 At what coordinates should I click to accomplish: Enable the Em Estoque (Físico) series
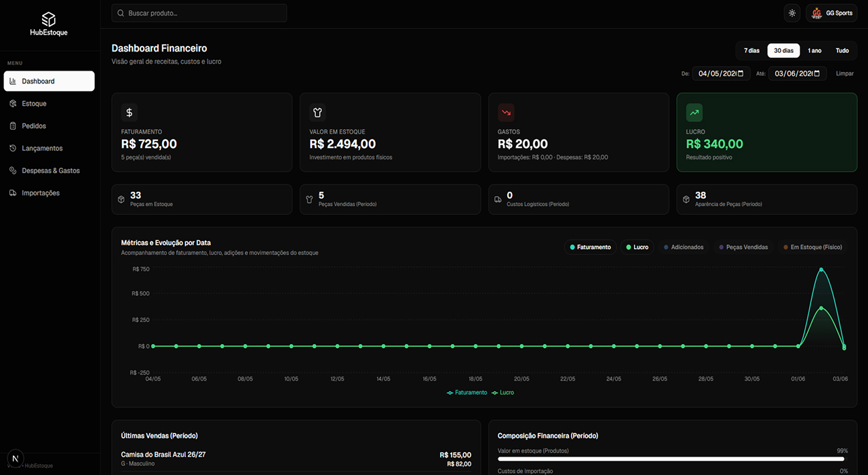click(x=812, y=248)
